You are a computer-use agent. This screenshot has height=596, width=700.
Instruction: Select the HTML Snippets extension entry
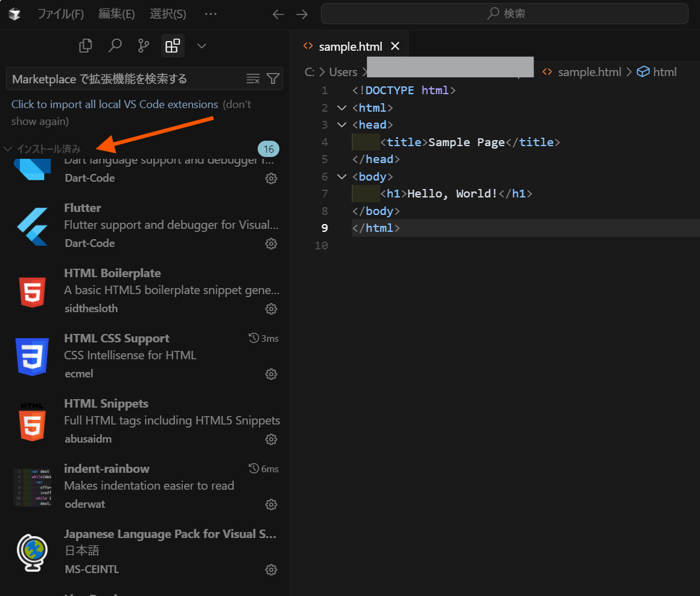point(145,421)
